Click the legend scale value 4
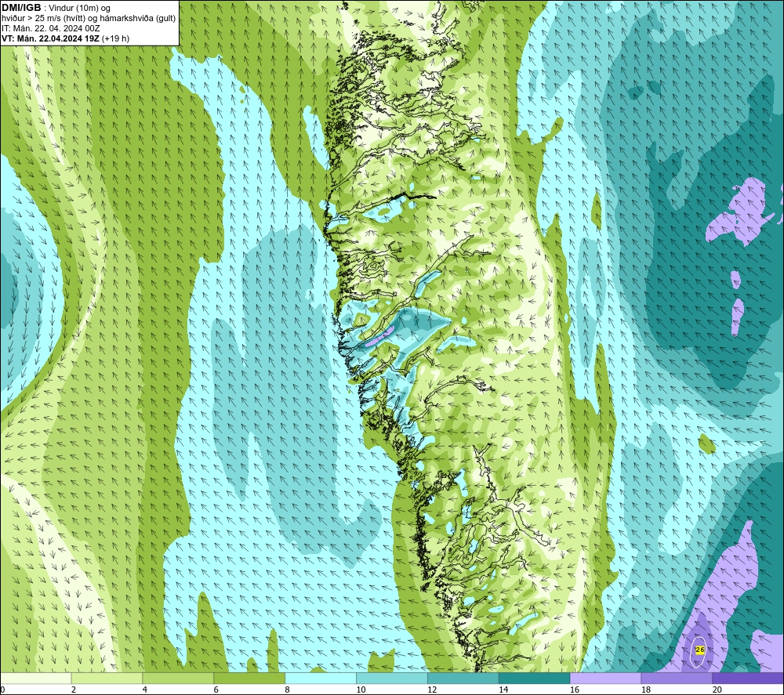The width and height of the screenshot is (784, 695). [145, 690]
